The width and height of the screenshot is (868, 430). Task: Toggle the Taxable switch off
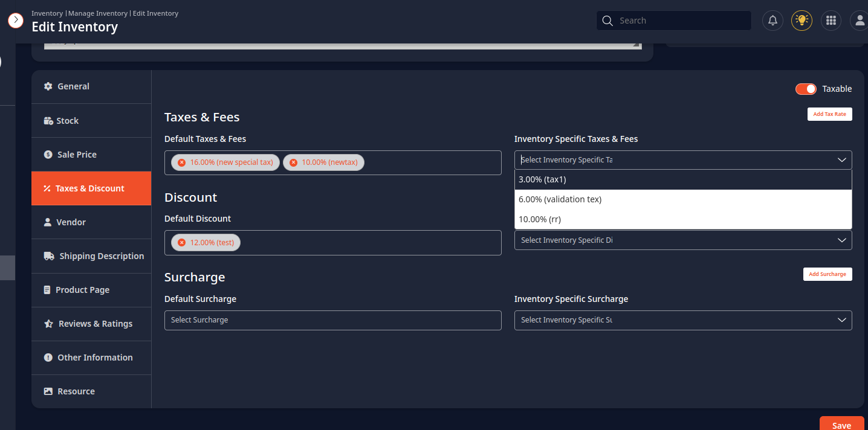[806, 89]
